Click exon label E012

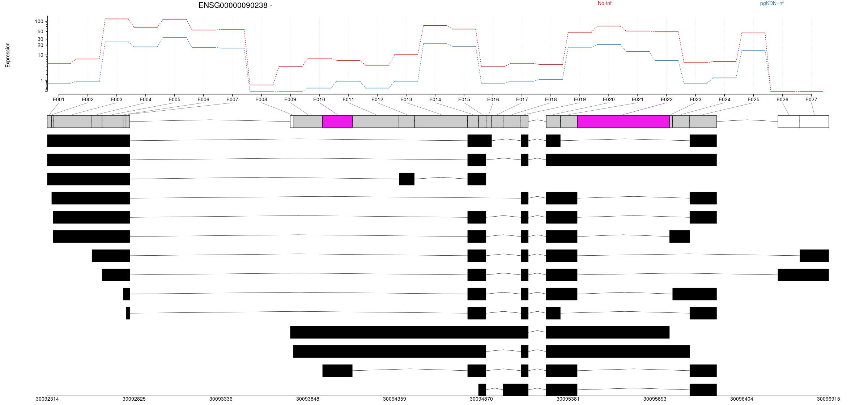point(377,99)
